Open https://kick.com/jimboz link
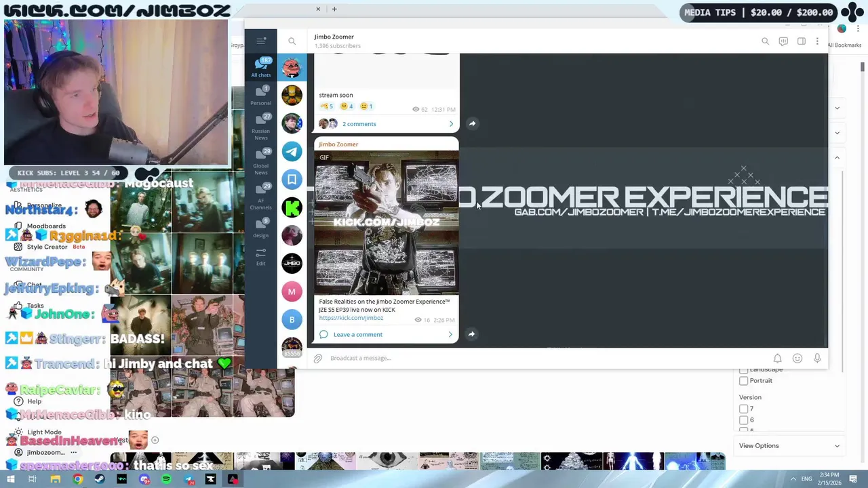 351,318
